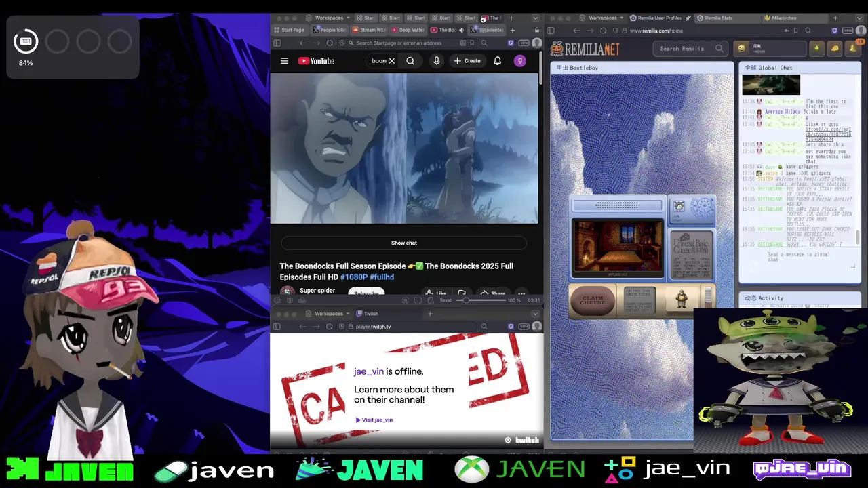Click the #1080P hashtag link
Viewport: 868px width, 488px height.
(354, 277)
